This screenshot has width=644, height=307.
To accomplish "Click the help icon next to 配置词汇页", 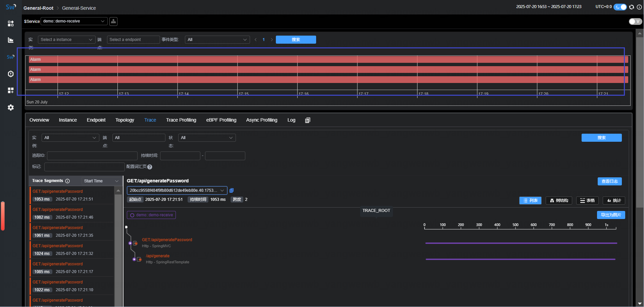I will [x=150, y=167].
